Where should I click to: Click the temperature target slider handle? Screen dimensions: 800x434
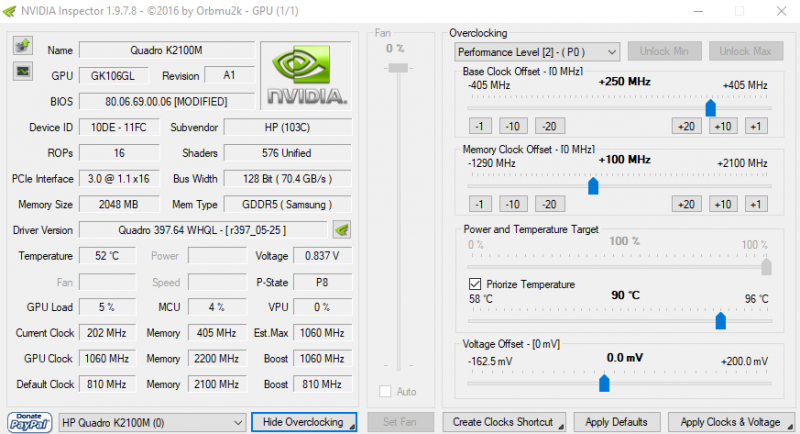[720, 321]
